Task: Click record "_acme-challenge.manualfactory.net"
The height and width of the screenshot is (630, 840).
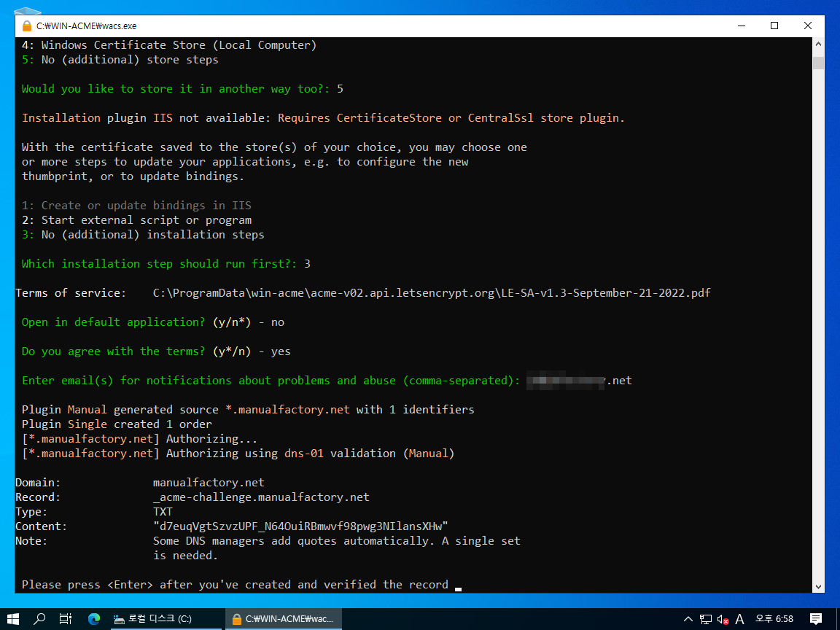Action: coord(262,497)
